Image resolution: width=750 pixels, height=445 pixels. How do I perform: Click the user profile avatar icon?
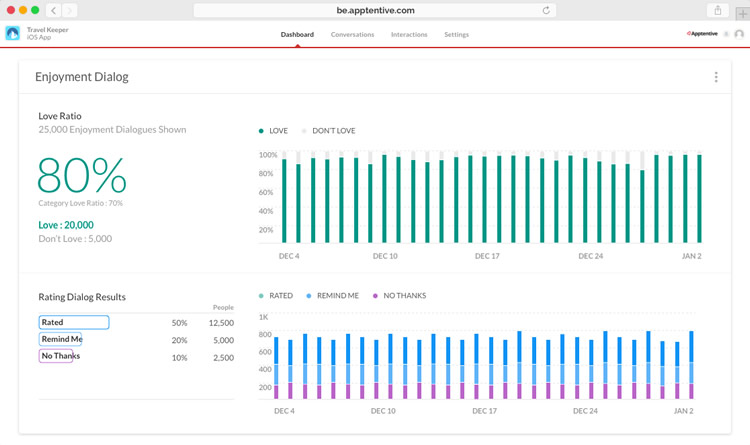tap(739, 34)
